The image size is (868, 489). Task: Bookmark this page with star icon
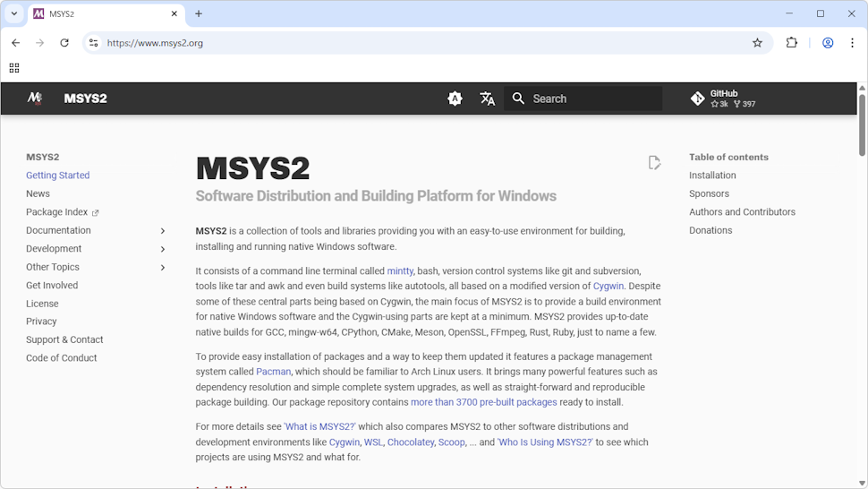pos(757,43)
